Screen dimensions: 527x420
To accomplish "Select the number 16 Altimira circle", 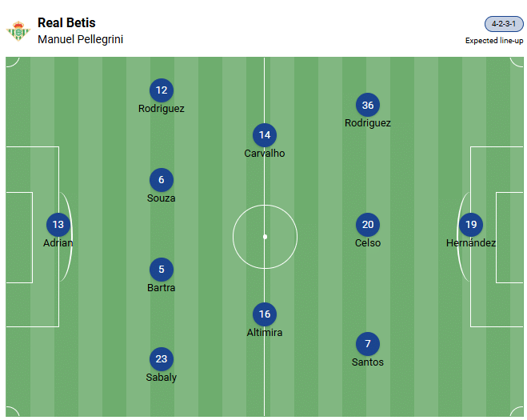I will coord(265,314).
